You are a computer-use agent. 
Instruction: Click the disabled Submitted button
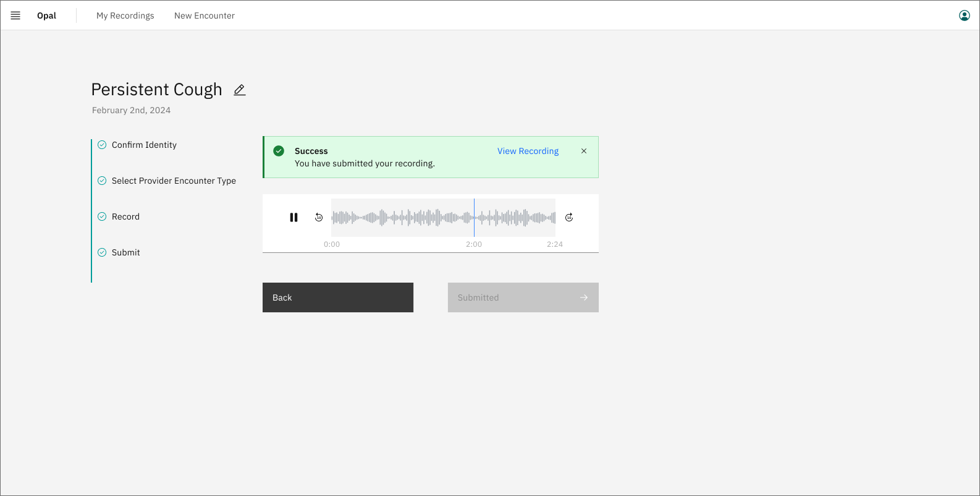[523, 297]
